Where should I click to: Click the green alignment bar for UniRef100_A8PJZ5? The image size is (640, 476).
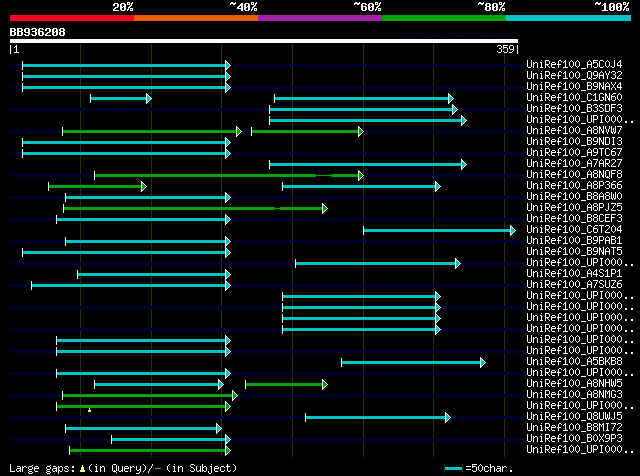pyautogui.click(x=196, y=209)
